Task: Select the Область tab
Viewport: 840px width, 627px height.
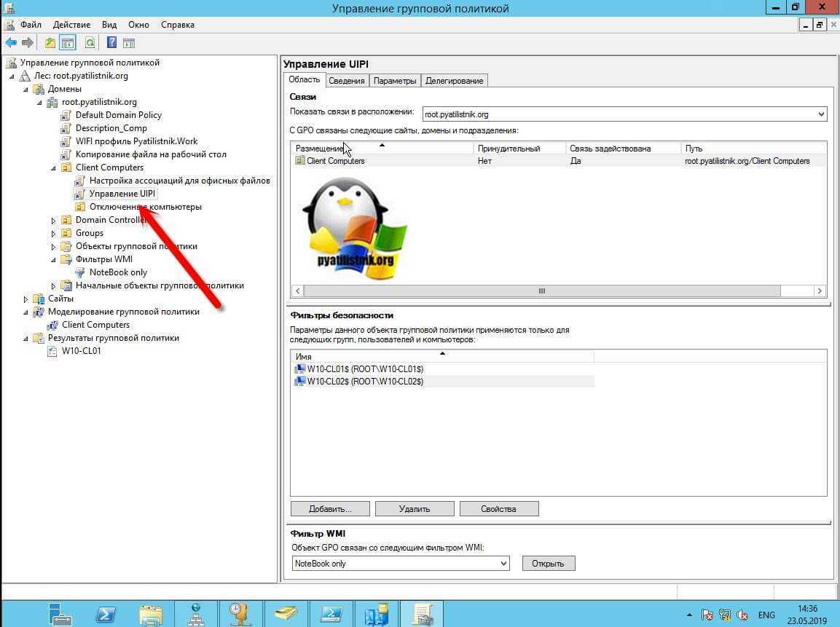Action: click(x=305, y=80)
